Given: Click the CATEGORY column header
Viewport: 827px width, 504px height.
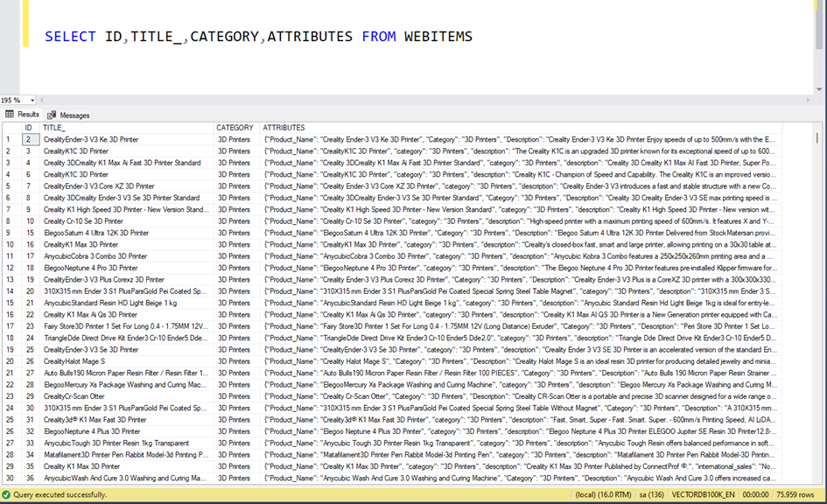Looking at the screenshot, I should (235, 128).
